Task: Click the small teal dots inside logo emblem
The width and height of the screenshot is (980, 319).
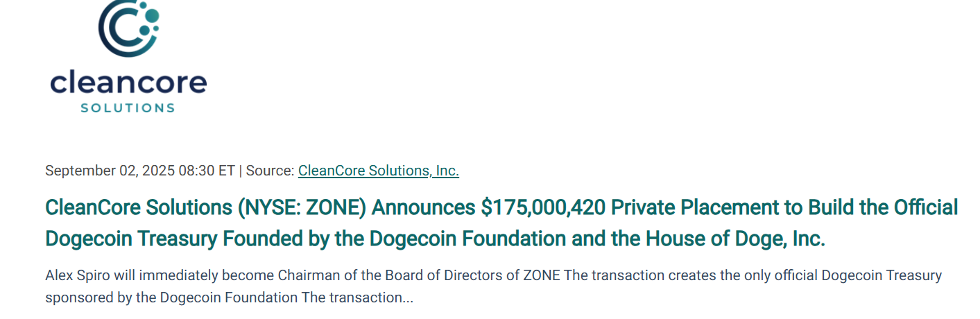Action: tap(148, 19)
